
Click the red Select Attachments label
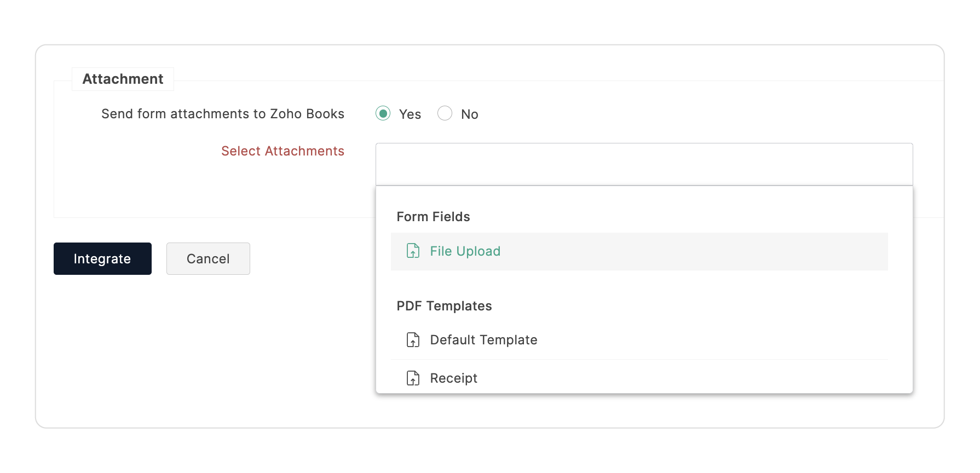tap(283, 151)
